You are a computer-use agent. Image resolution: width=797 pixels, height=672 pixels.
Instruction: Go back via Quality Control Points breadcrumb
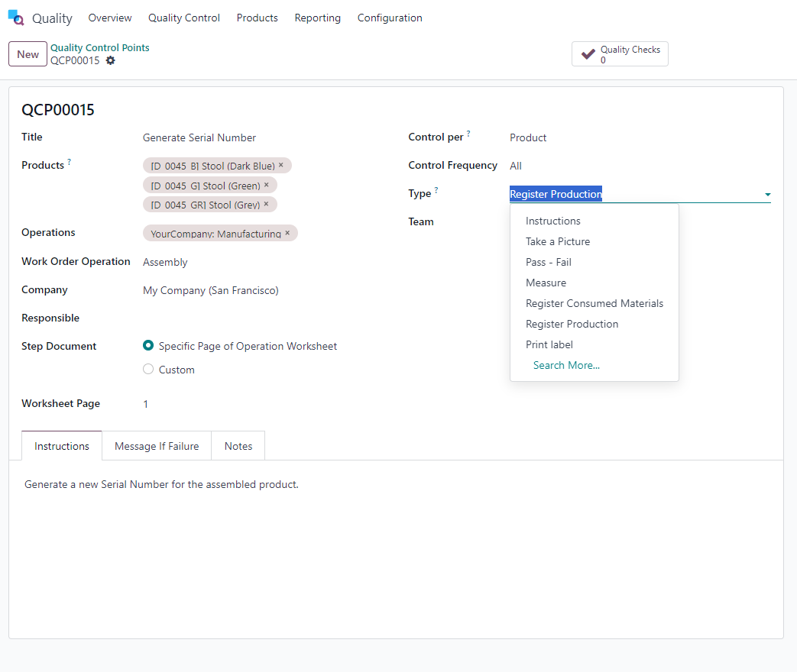click(x=99, y=47)
